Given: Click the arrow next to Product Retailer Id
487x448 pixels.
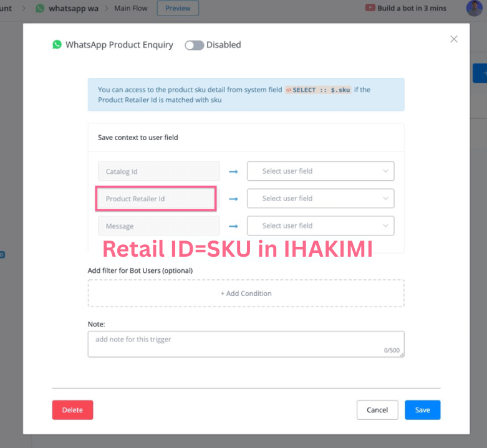Looking at the screenshot, I should [x=234, y=199].
